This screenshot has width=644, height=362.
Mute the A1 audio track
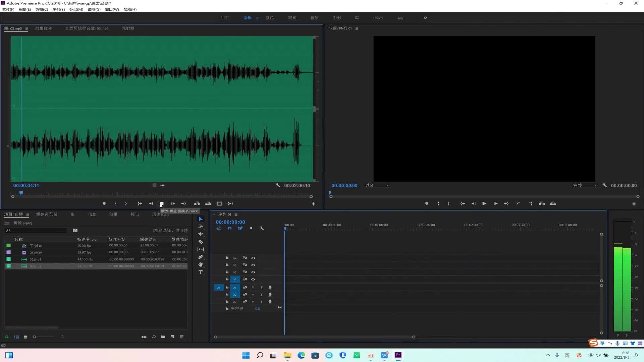(x=253, y=287)
